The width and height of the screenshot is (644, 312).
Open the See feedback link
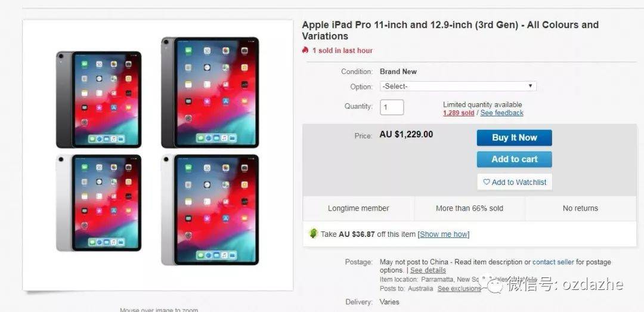[502, 113]
